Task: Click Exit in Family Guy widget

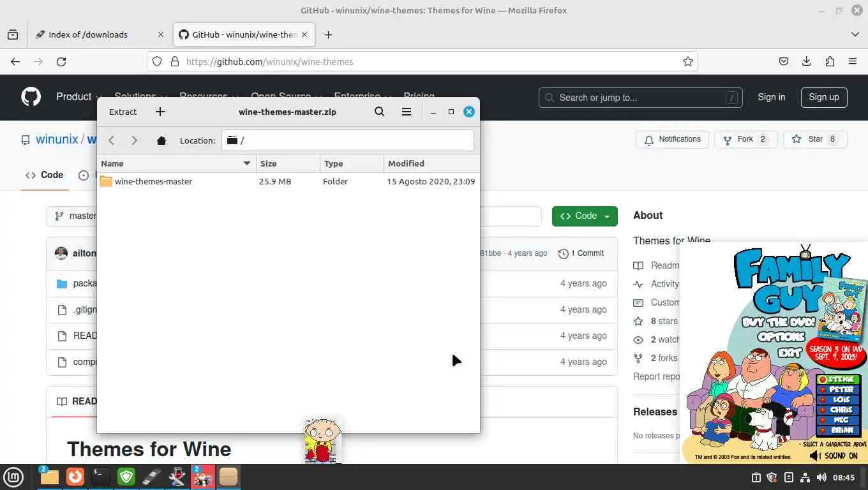Action: 789,352
